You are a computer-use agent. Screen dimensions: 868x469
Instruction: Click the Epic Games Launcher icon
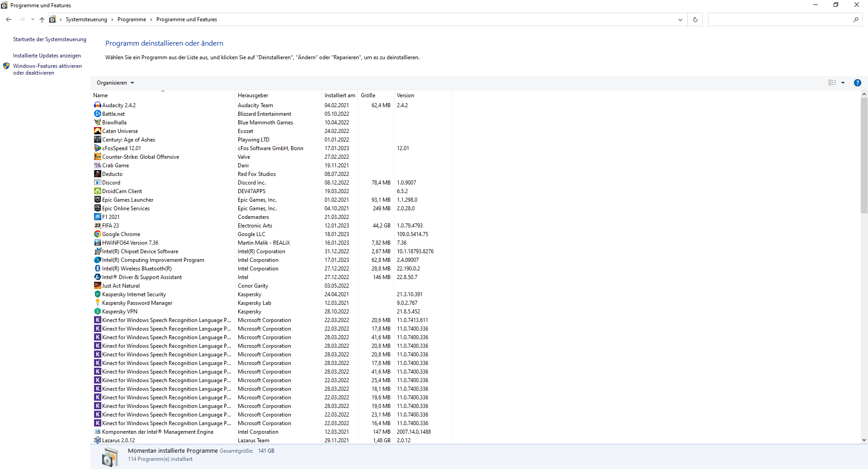point(97,200)
